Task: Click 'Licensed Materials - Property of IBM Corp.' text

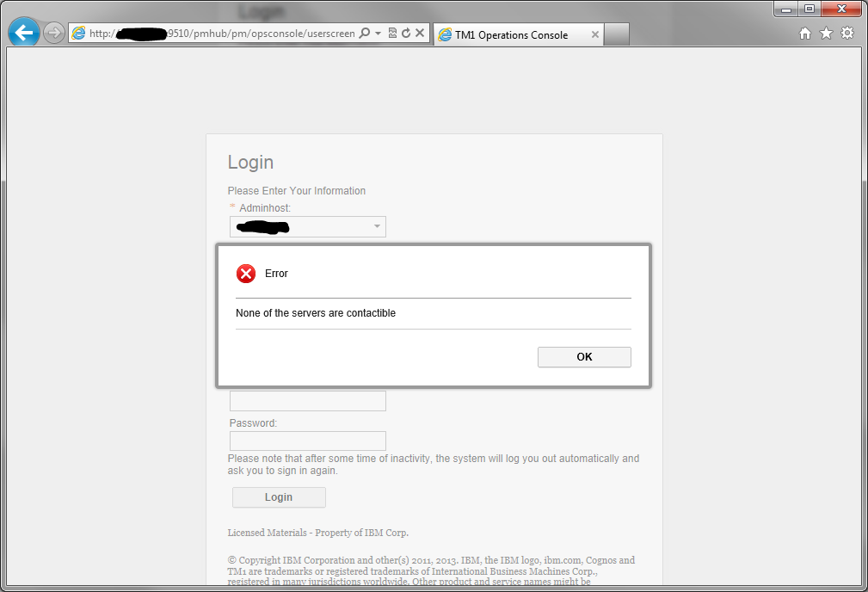Action: pos(317,533)
